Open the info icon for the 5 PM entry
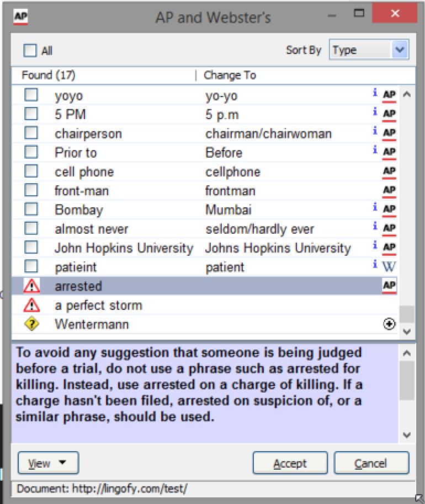 [x=375, y=111]
